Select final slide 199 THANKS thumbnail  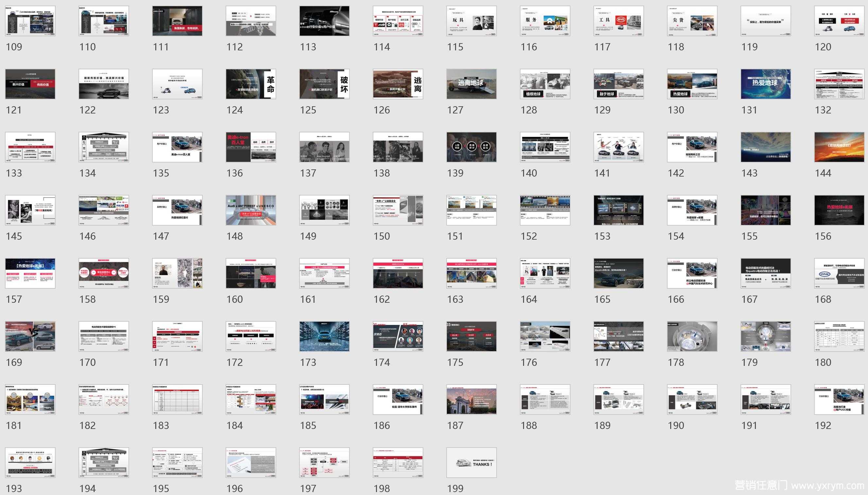point(472,463)
